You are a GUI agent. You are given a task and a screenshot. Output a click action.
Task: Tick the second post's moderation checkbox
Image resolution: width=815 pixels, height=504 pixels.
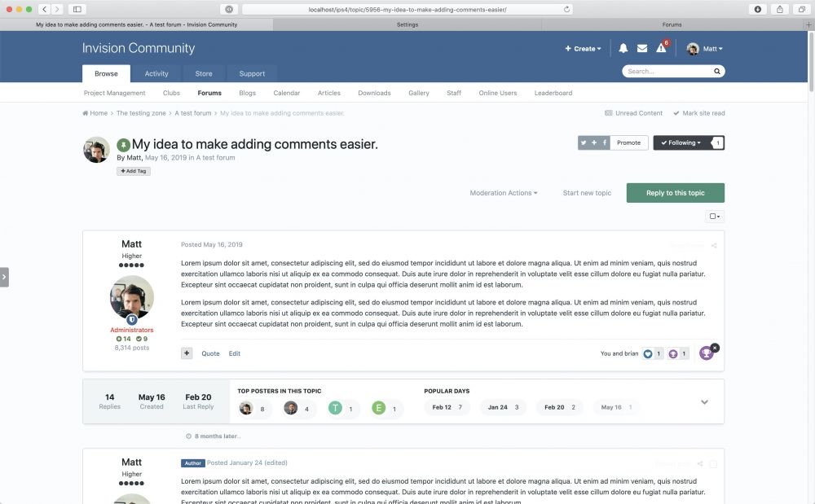click(x=713, y=463)
